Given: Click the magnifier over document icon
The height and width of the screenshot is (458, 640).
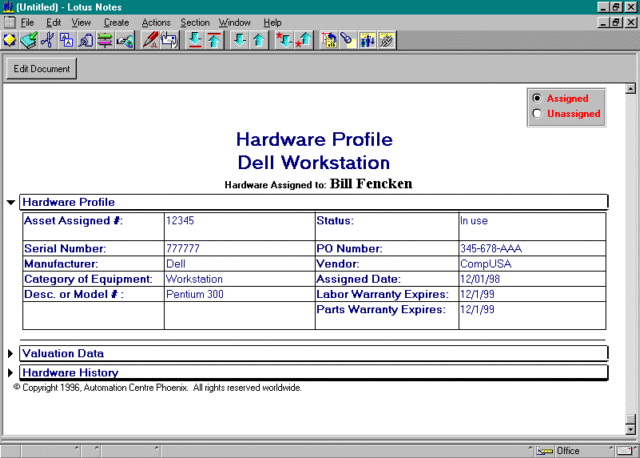Looking at the screenshot, I should coord(86,40).
